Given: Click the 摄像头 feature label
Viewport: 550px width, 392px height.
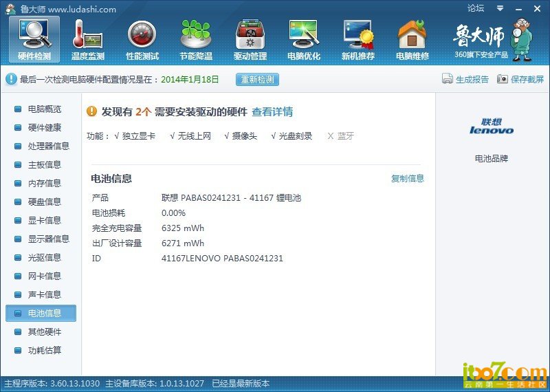Looking at the screenshot, I should pos(245,135).
